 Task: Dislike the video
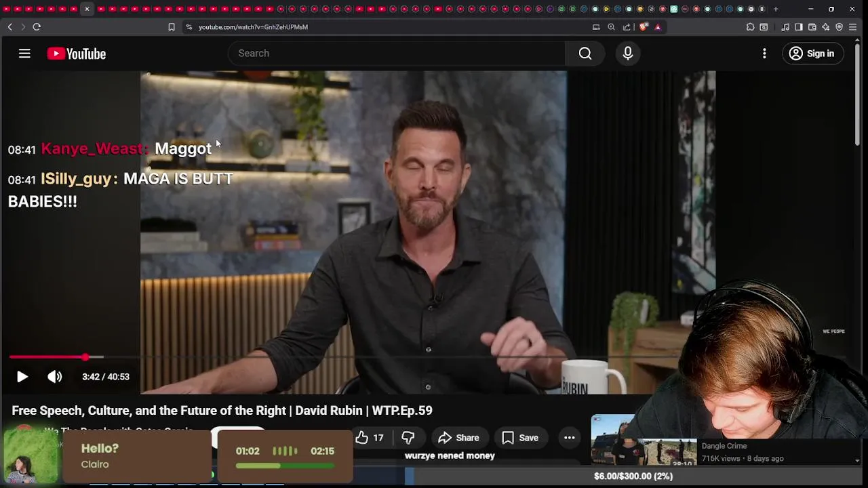tap(408, 438)
